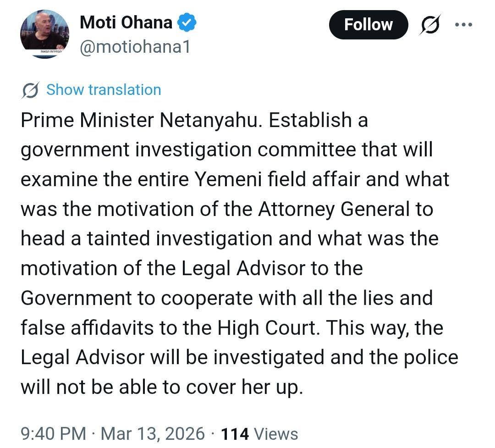The width and height of the screenshot is (495, 448).
Task: Click the blue verified checkmark badge
Action: (187, 23)
